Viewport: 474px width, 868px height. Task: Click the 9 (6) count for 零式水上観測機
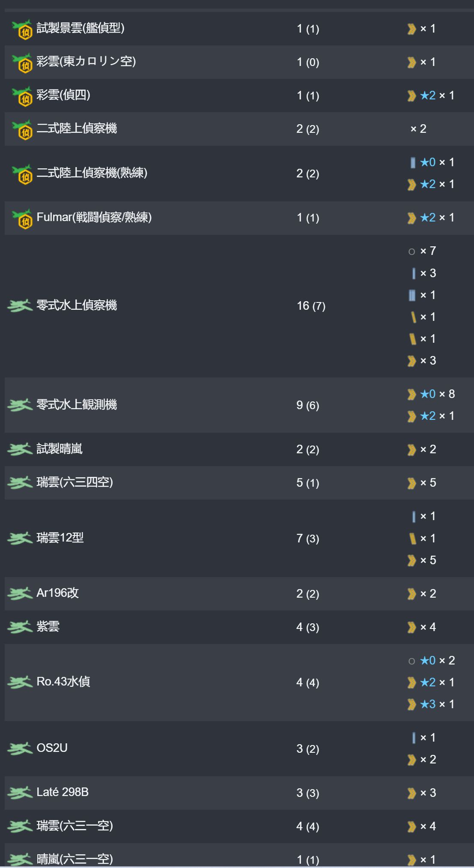[308, 405]
